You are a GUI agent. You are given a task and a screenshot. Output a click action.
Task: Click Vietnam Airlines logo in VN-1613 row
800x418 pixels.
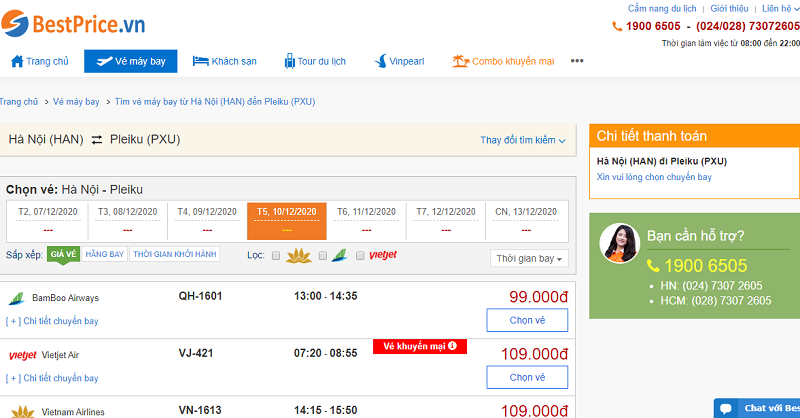(23, 411)
